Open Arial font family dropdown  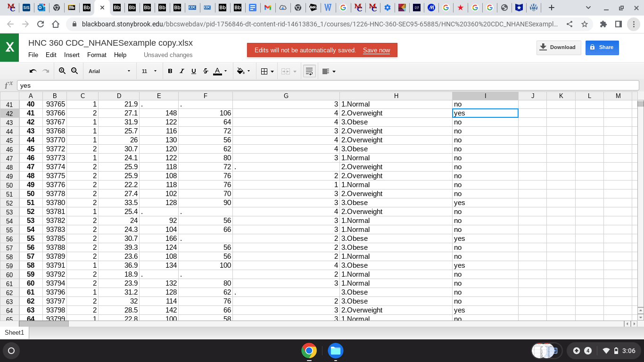click(x=109, y=71)
